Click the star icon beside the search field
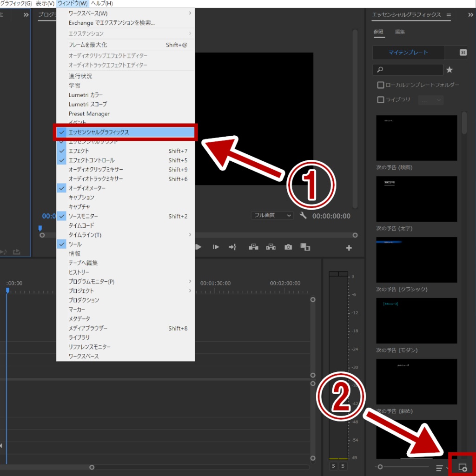The image size is (476, 476). tap(449, 69)
